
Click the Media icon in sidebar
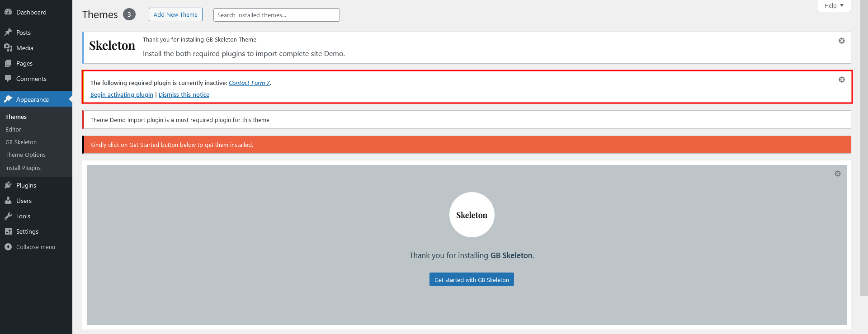point(8,48)
